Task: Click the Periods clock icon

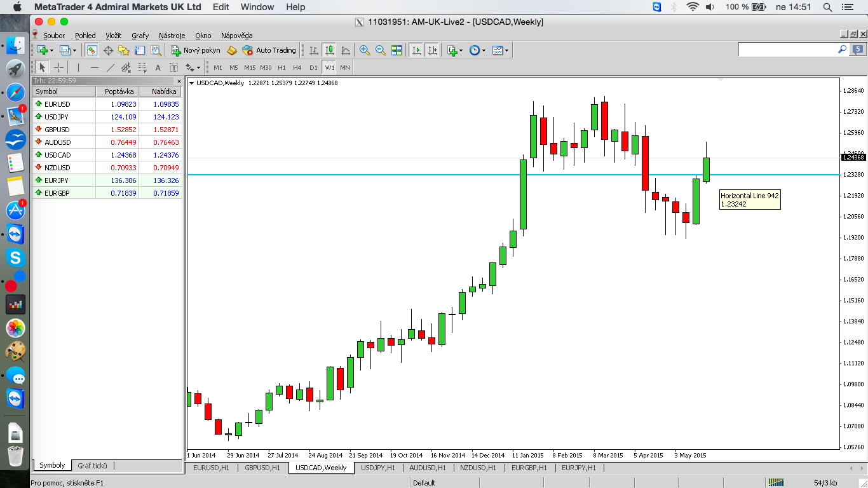Action: click(x=475, y=50)
